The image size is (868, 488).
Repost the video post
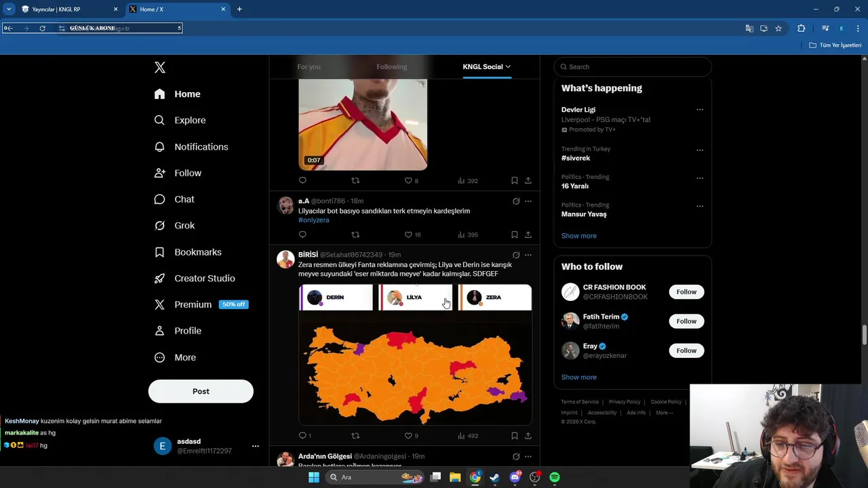pos(355,181)
